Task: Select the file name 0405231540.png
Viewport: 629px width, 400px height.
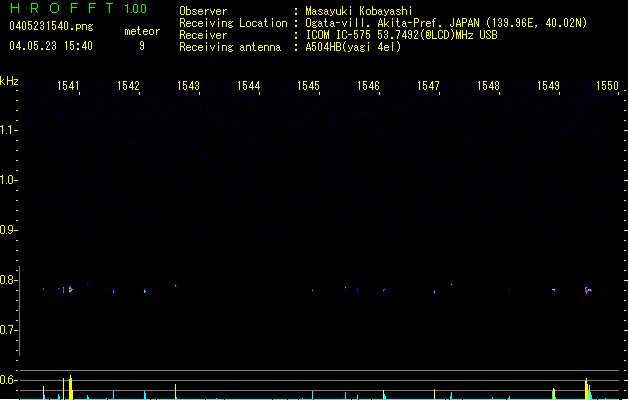Action: tap(51, 26)
